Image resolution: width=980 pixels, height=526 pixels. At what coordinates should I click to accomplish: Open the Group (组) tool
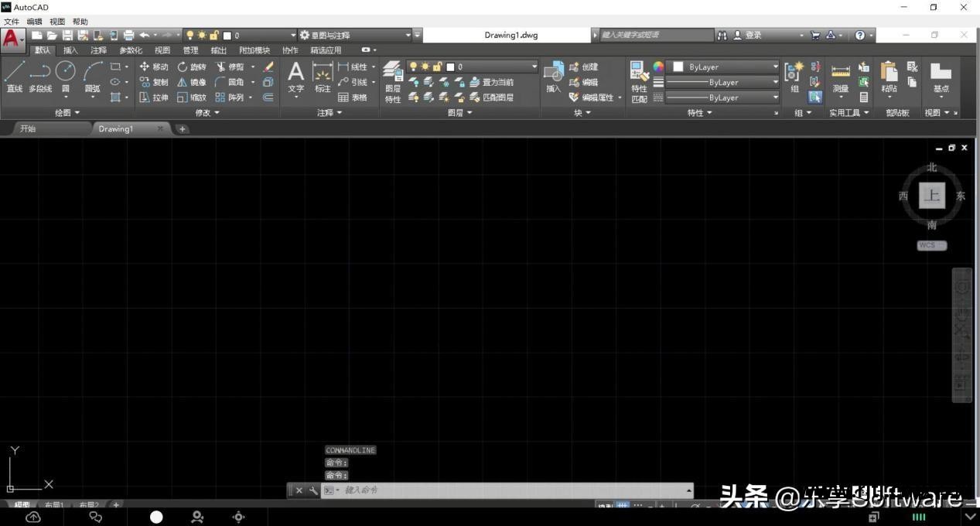[x=794, y=77]
